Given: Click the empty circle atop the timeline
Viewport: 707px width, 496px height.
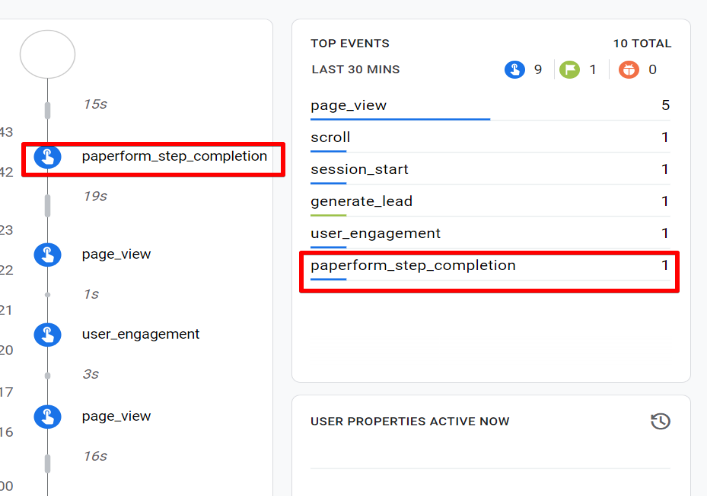Looking at the screenshot, I should 47,54.
